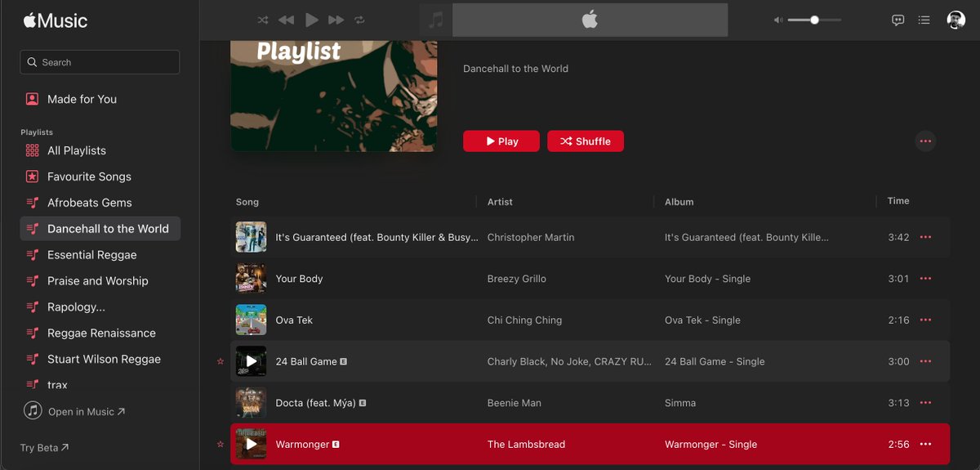Open album Your Body - Single

707,279
